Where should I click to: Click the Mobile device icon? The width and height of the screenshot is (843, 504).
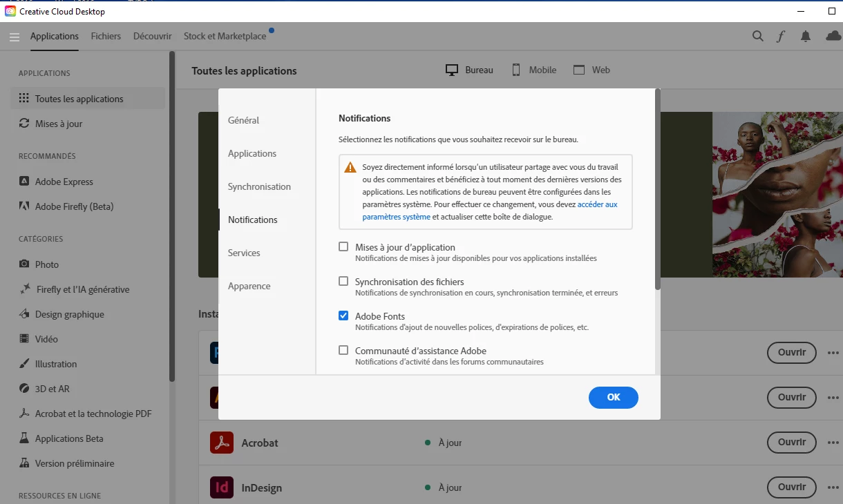[516, 70]
